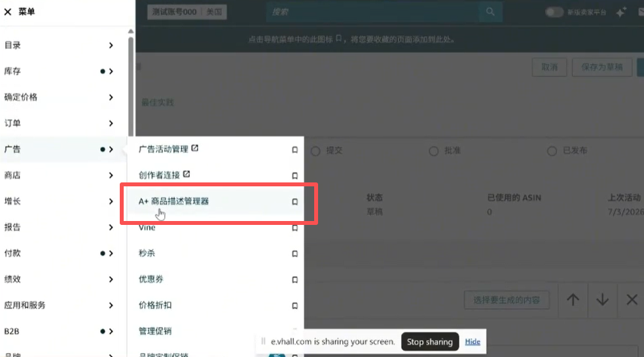Open 优惠券 from the submenu
644x357 pixels.
coord(151,279)
